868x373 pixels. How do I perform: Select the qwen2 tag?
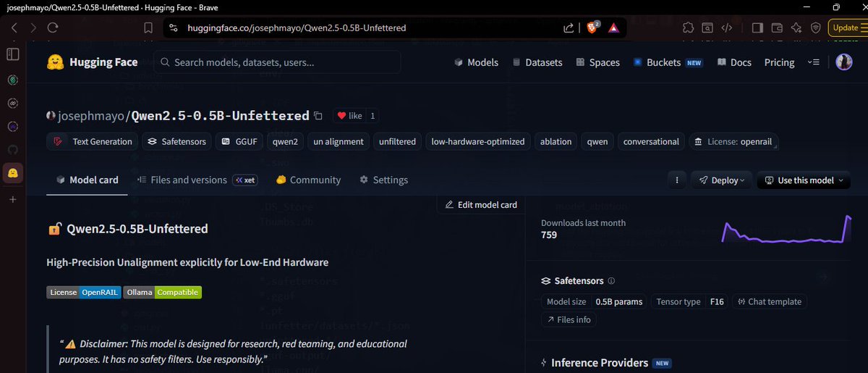pos(285,141)
